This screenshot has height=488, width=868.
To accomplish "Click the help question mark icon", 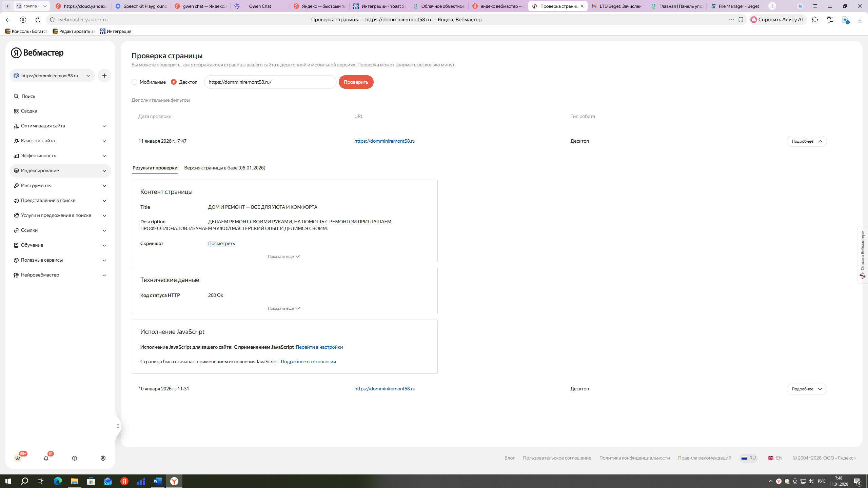I will [75, 458].
